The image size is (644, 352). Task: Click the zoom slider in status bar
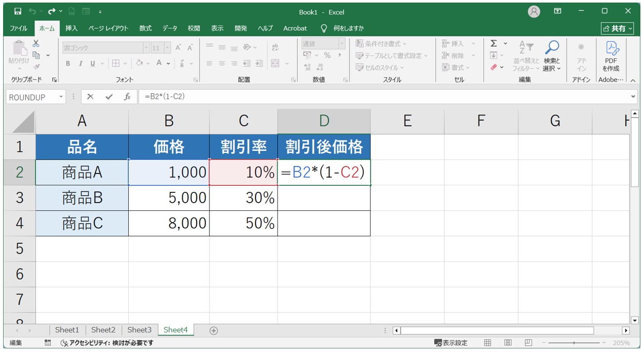point(574,343)
